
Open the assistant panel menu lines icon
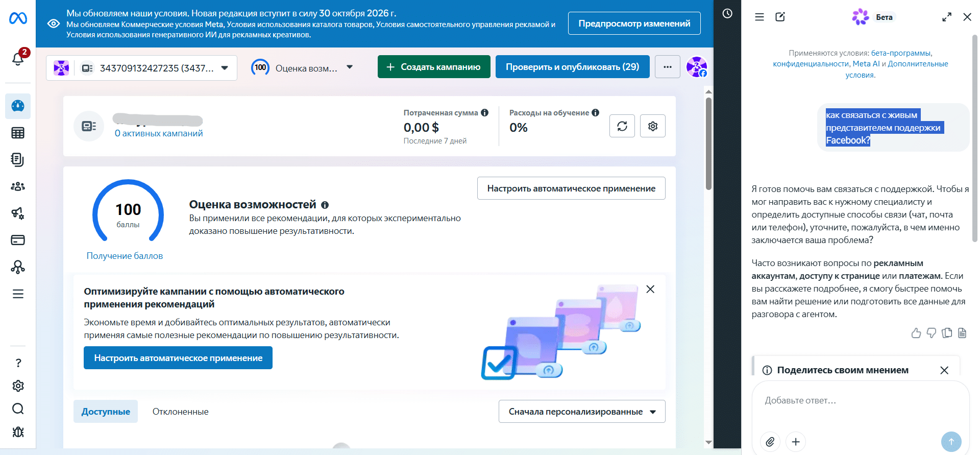coord(759,17)
